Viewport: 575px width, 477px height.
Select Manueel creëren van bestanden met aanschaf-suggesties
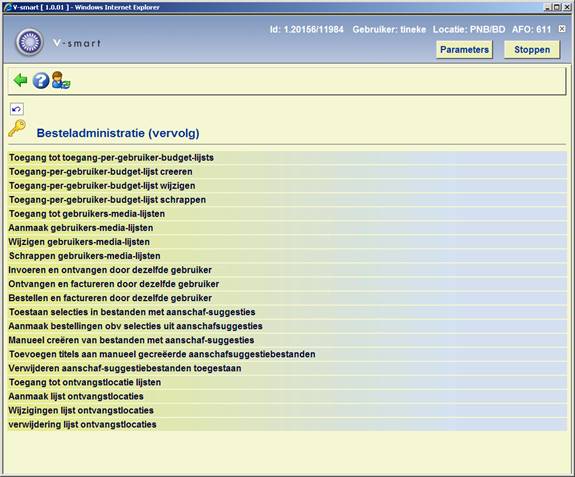coord(287,340)
